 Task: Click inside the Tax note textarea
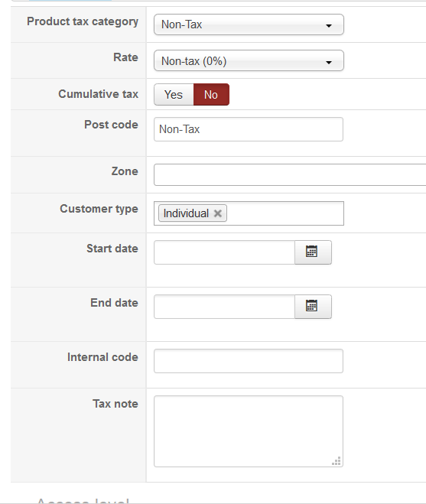249,431
